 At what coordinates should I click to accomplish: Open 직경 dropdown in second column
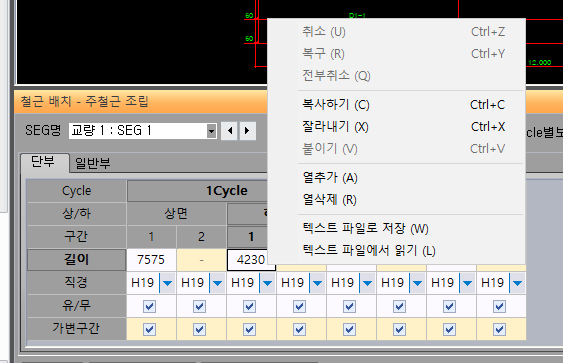coord(217,283)
